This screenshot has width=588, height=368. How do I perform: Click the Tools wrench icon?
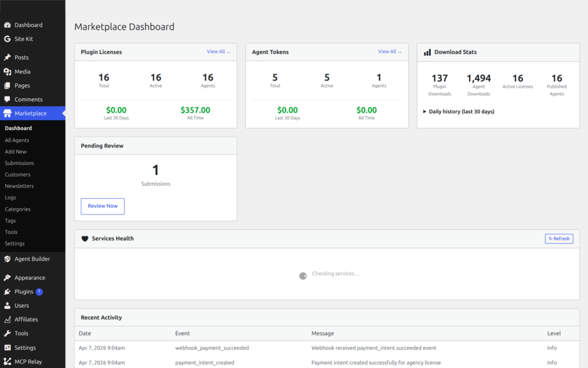pyautogui.click(x=7, y=333)
